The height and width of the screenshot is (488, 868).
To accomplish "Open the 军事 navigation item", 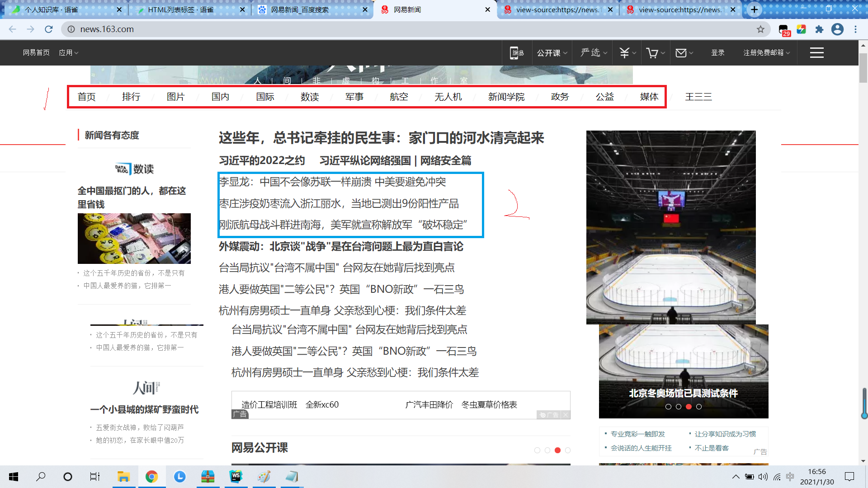I will pyautogui.click(x=354, y=97).
